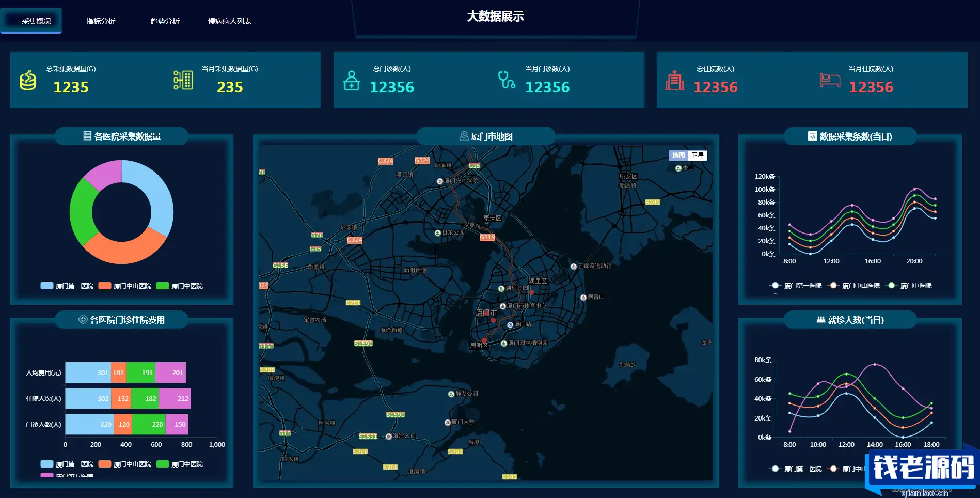Image resolution: width=980 pixels, height=498 pixels.
Task: Click the 思明区 label on map
Action: [x=479, y=346]
